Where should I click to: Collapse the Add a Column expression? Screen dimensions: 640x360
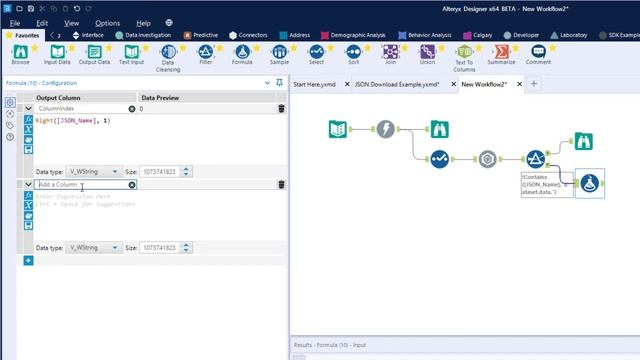[28, 184]
